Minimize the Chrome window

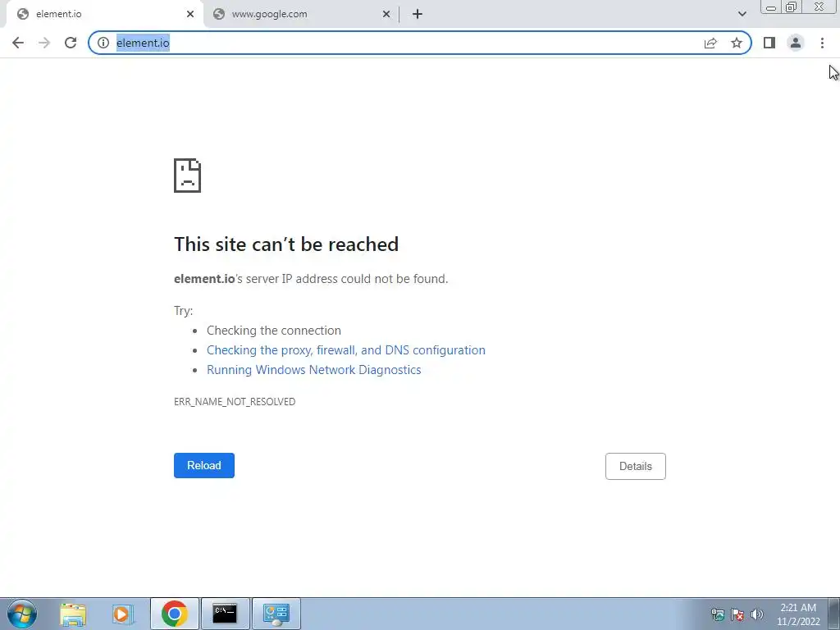pos(771,7)
